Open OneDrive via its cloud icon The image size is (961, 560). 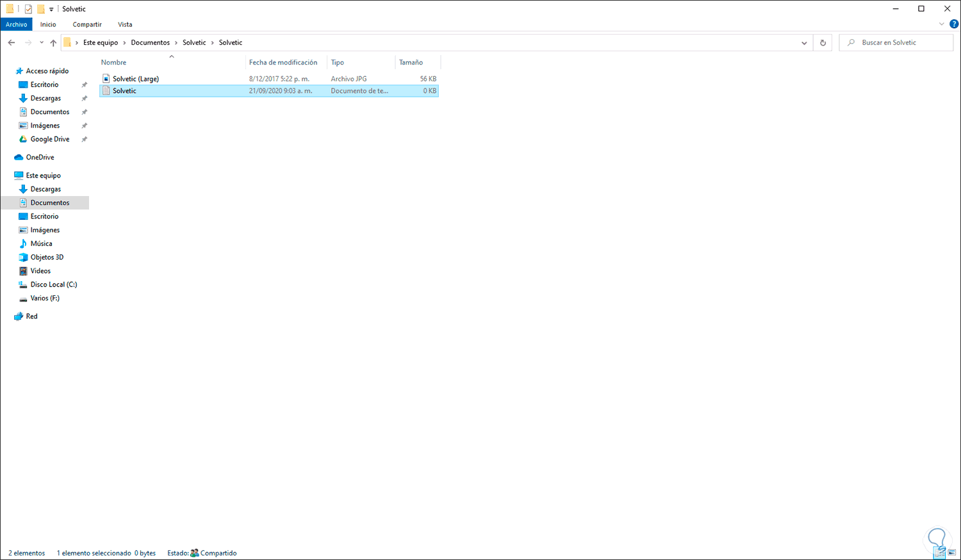19,157
